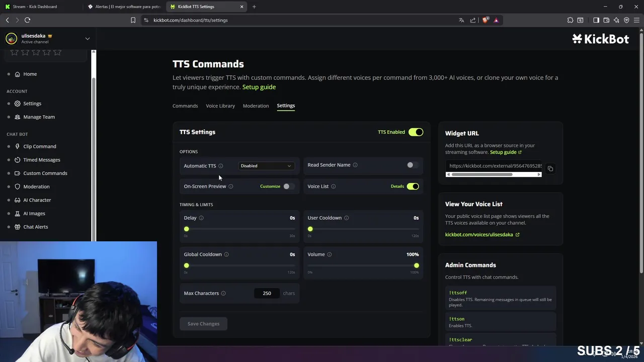Show info tooltip for Read Sender Name
The image size is (644, 362).
click(x=355, y=165)
